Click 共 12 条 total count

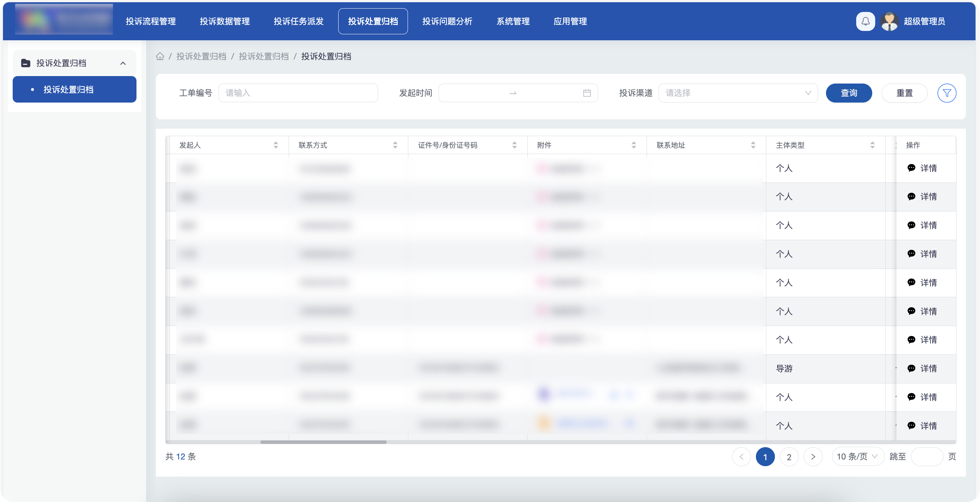click(180, 456)
